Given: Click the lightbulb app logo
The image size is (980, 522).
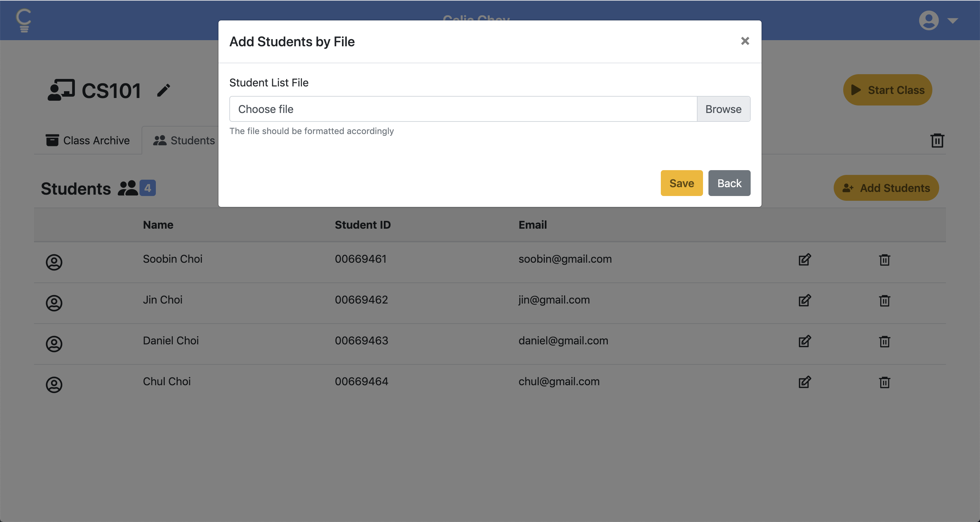Looking at the screenshot, I should coord(23,20).
